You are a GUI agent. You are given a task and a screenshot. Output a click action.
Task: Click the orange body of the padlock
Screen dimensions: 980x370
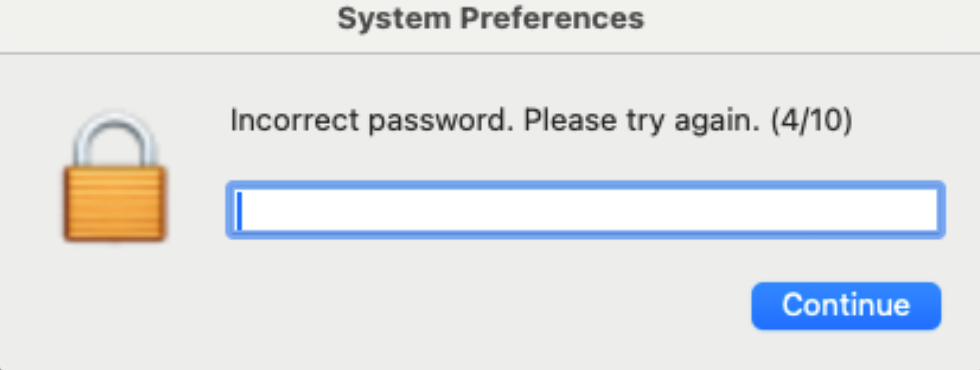[115, 204]
